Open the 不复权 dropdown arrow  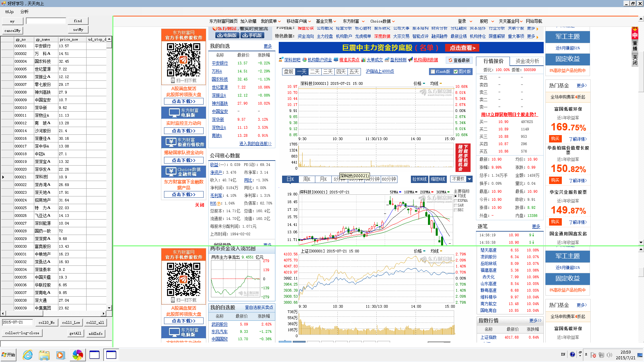(x=470, y=179)
